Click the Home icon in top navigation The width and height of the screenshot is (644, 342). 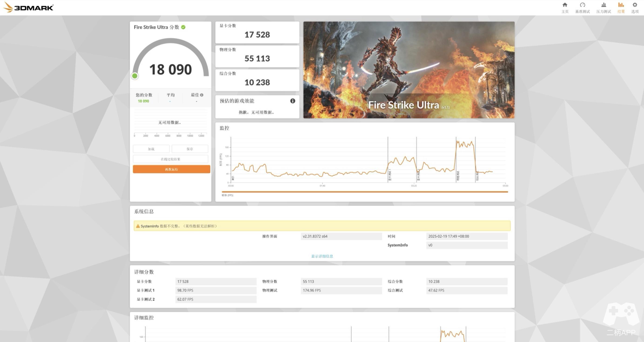564,5
